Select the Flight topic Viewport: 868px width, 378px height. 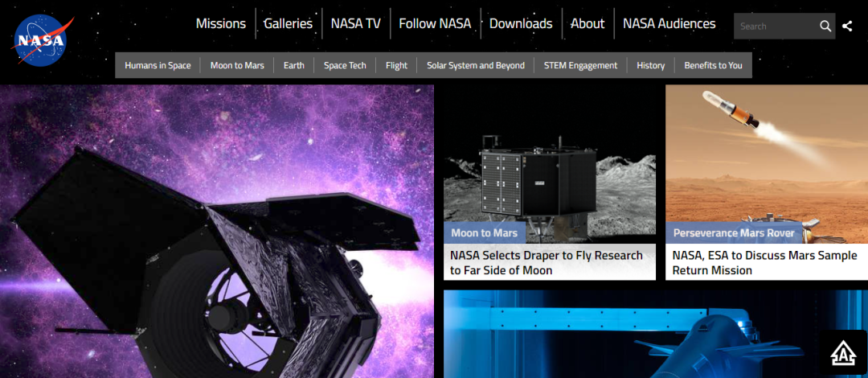click(396, 65)
